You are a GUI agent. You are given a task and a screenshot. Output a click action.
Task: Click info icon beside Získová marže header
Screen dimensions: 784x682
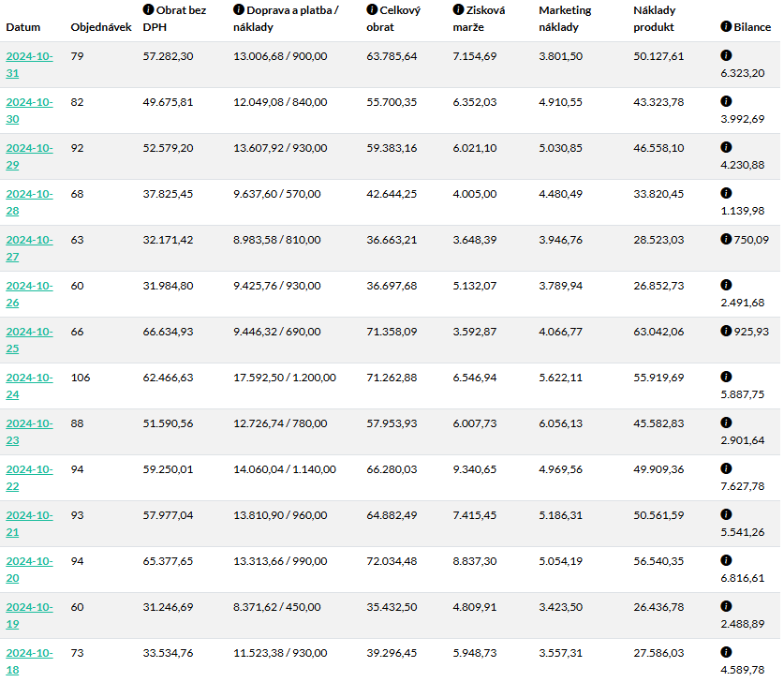(x=458, y=9)
